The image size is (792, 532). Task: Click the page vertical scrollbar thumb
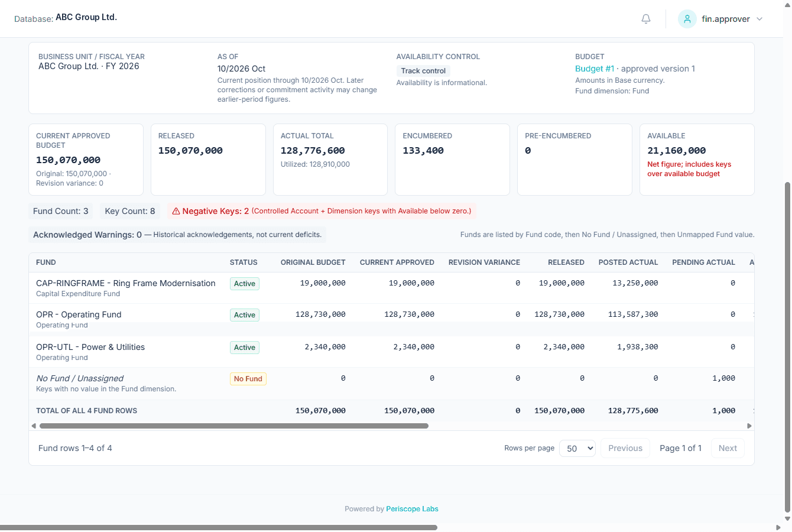tap(787, 347)
